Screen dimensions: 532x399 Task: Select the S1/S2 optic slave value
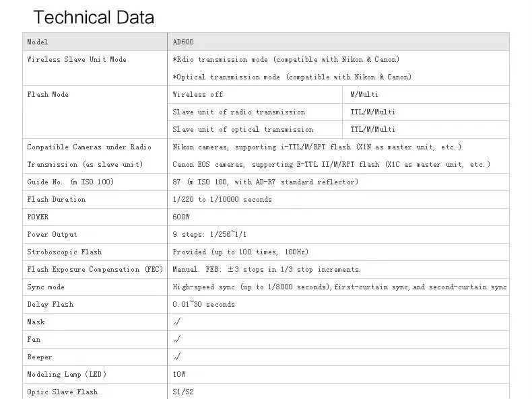[x=183, y=392]
